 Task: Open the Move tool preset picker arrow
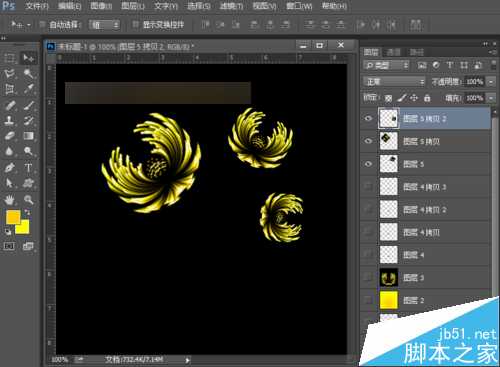(29, 25)
